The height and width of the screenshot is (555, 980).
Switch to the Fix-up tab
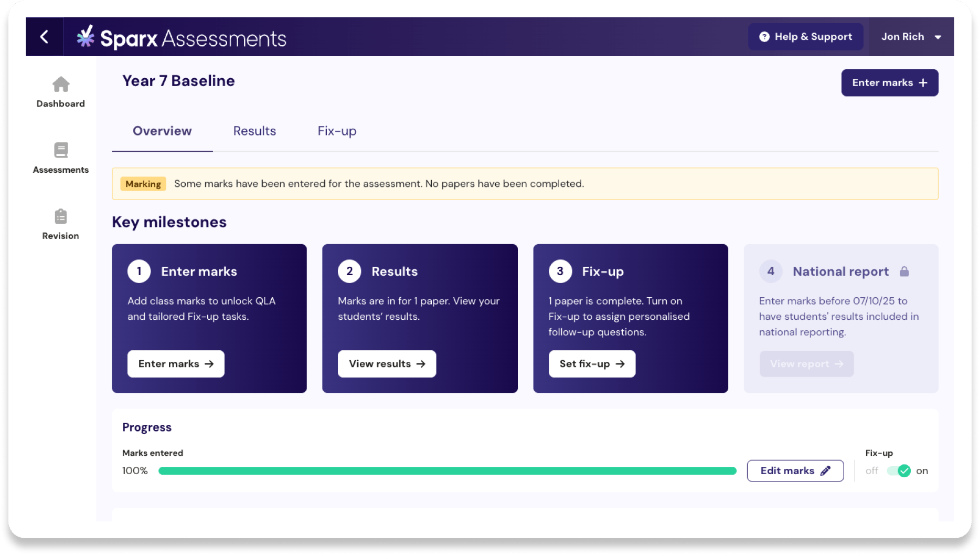337,131
